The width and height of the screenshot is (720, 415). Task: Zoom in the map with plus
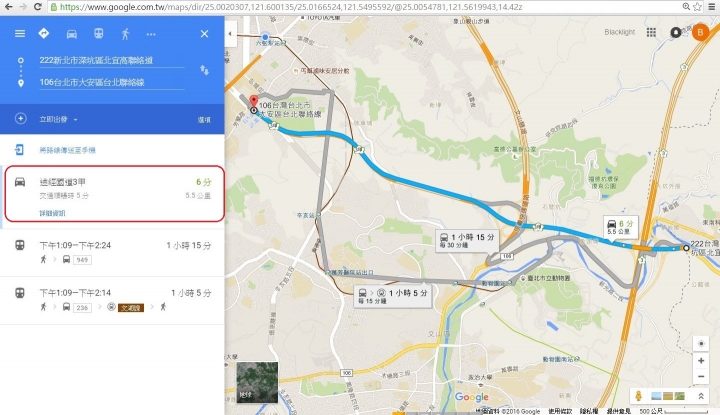point(701,361)
